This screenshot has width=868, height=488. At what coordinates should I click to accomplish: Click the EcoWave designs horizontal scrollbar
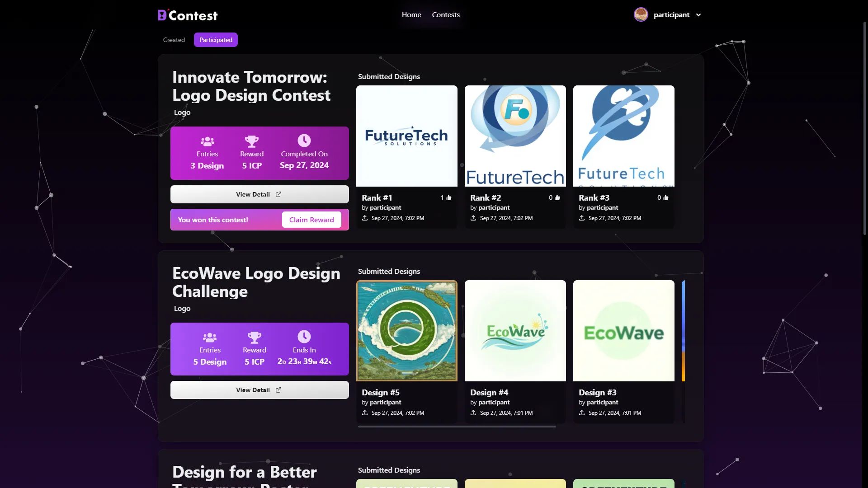coord(457,427)
